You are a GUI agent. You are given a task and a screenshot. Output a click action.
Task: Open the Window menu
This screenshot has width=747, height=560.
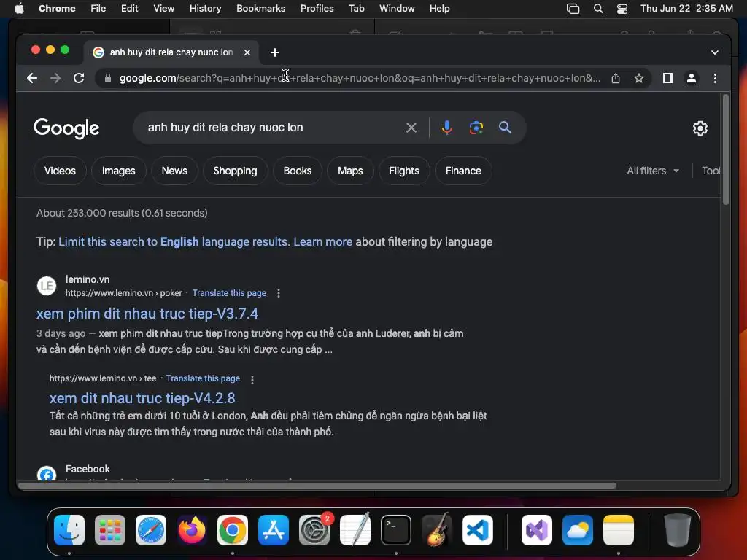(397, 9)
